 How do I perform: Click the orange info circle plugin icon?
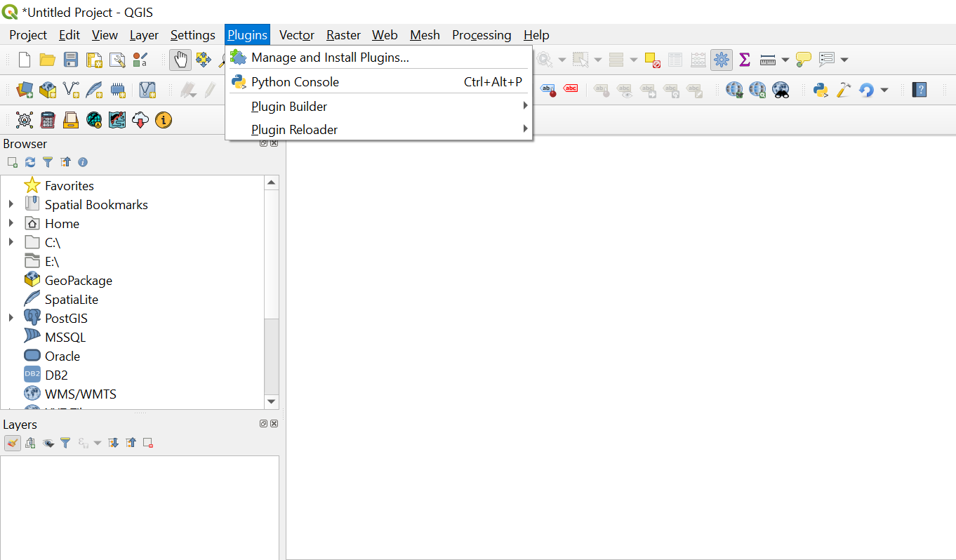164,120
